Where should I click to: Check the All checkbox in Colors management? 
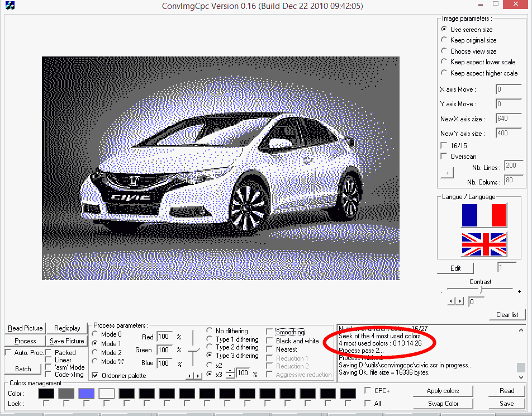click(x=368, y=403)
